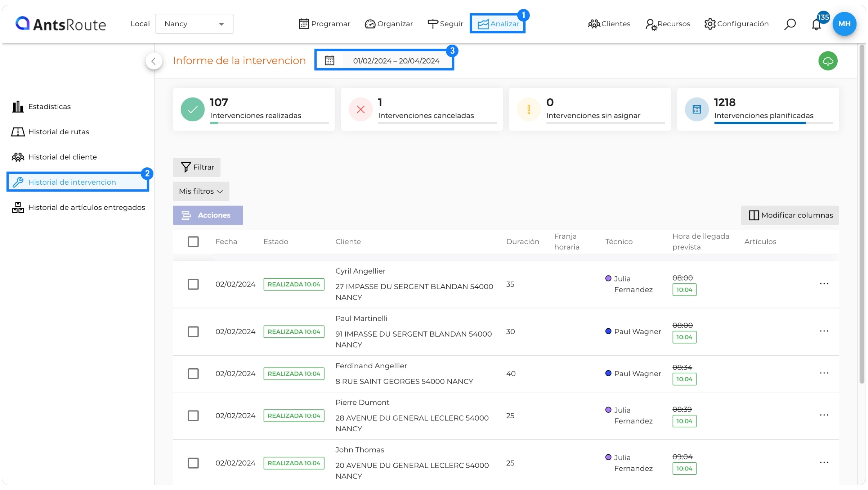Click REALIZADA 10:04 badge for Cyril Angellier
868x490 pixels.
tap(294, 284)
